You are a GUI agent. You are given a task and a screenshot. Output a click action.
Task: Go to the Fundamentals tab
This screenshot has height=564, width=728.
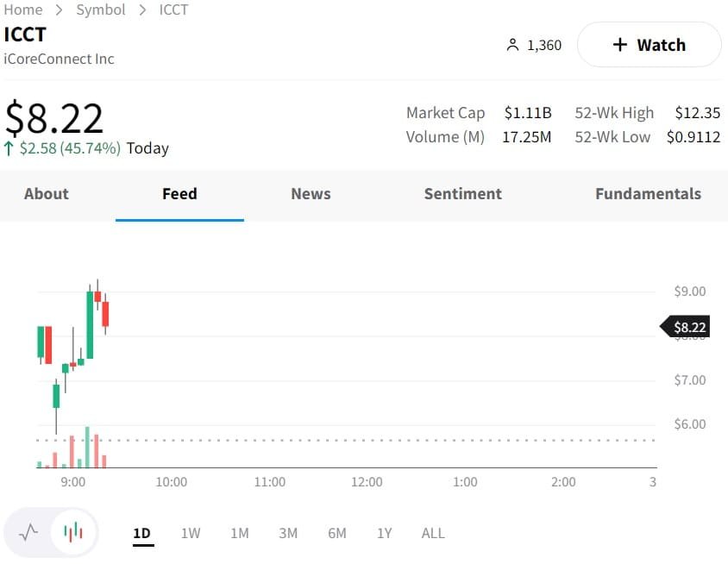pyautogui.click(x=648, y=194)
